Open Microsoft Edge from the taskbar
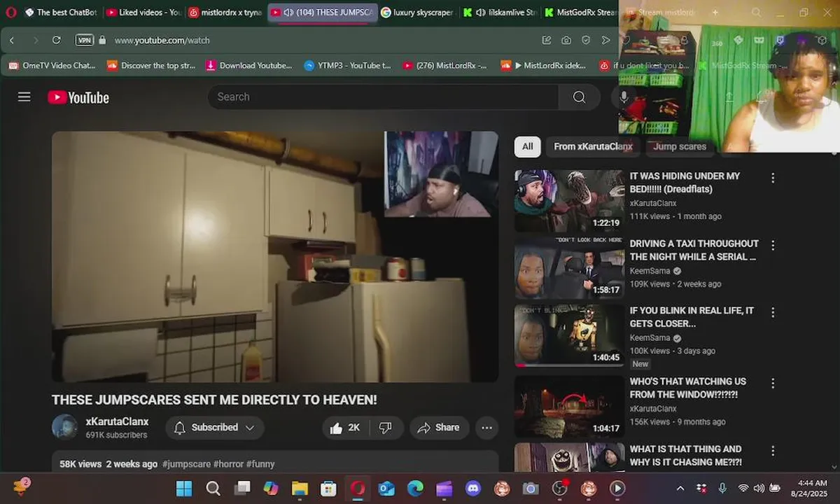Screen dimensions: 840x504 (416, 488)
